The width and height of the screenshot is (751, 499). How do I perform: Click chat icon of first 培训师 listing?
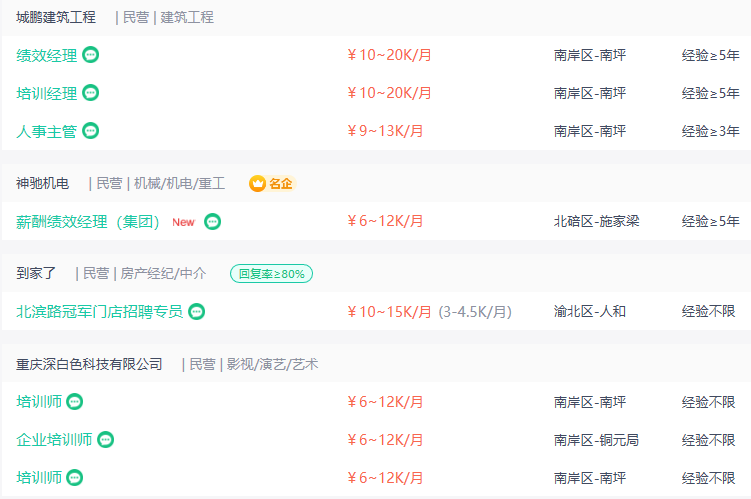(75, 402)
